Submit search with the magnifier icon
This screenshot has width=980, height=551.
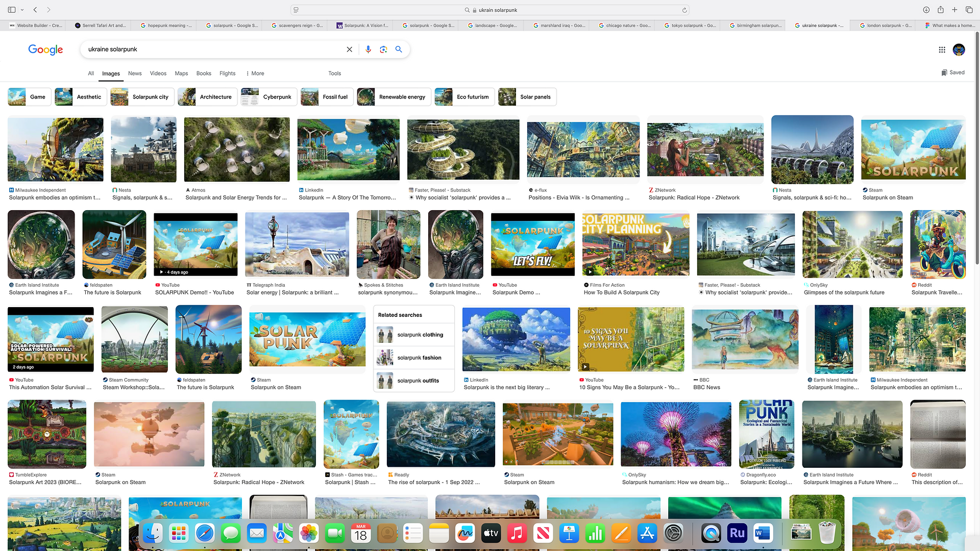tap(399, 49)
